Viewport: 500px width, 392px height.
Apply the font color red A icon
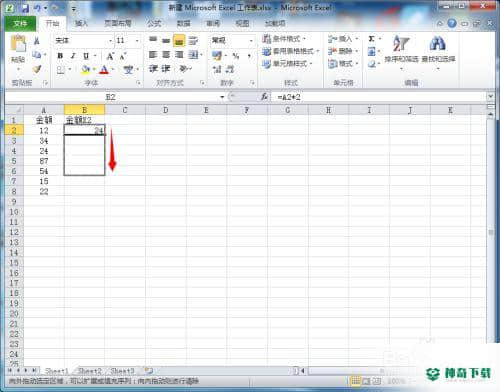[x=104, y=69]
